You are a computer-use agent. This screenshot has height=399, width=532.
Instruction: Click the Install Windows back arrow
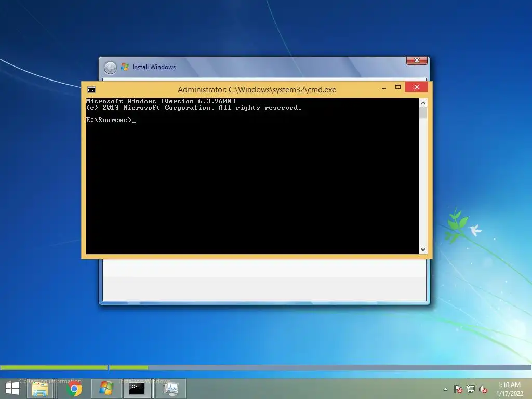pyautogui.click(x=110, y=67)
